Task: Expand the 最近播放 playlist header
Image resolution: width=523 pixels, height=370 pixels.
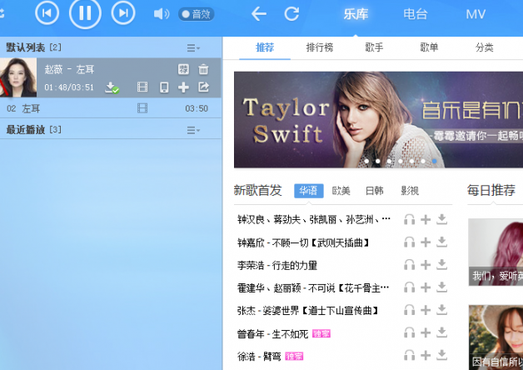Action: tap(34, 129)
